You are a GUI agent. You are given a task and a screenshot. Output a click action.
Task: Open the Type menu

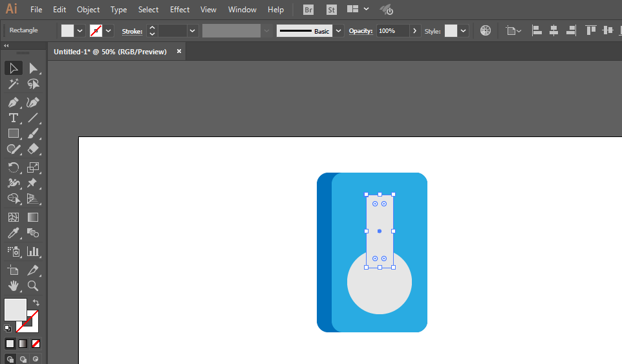[x=118, y=10]
